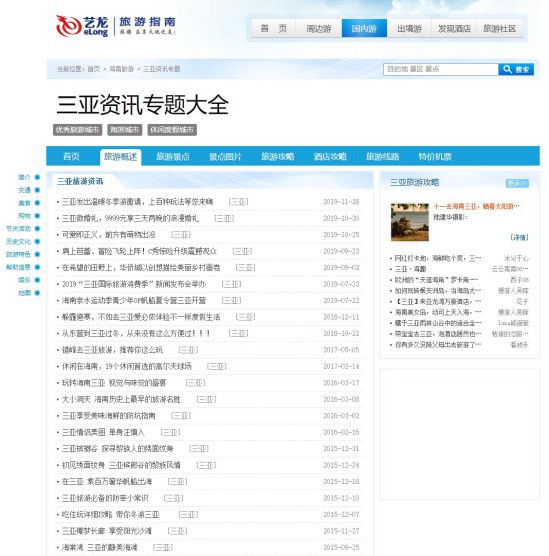Click the [详情] details link
The image size is (549, 556).
click(519, 237)
